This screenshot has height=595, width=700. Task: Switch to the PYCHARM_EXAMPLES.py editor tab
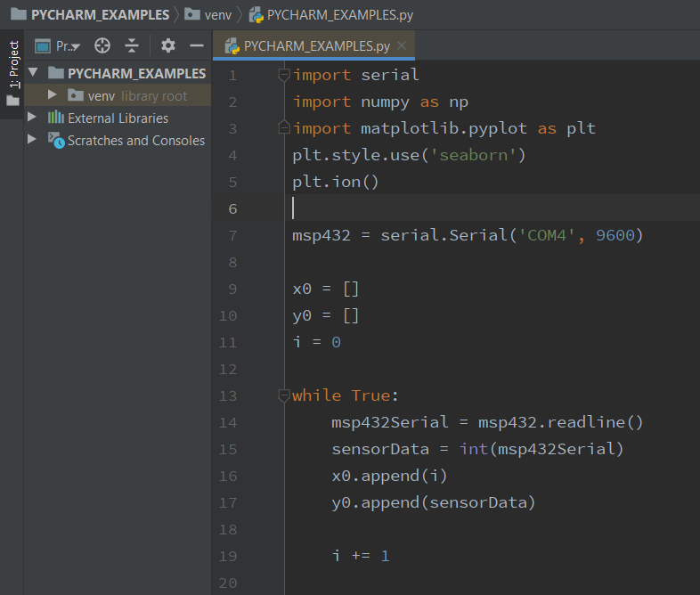(316, 45)
